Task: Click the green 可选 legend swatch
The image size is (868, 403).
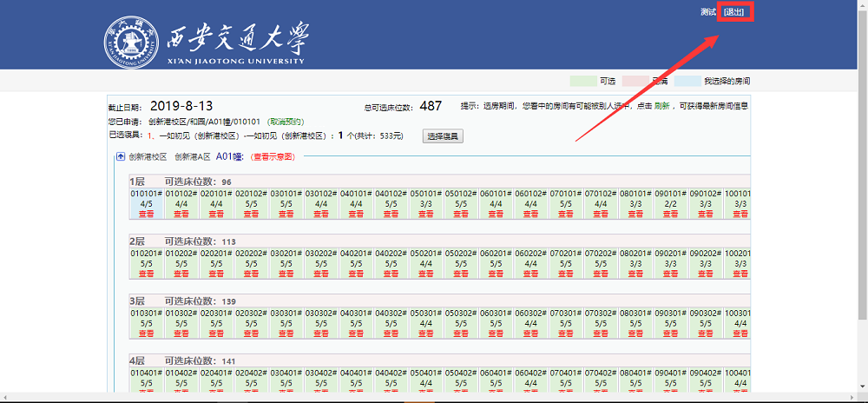Action: click(583, 81)
